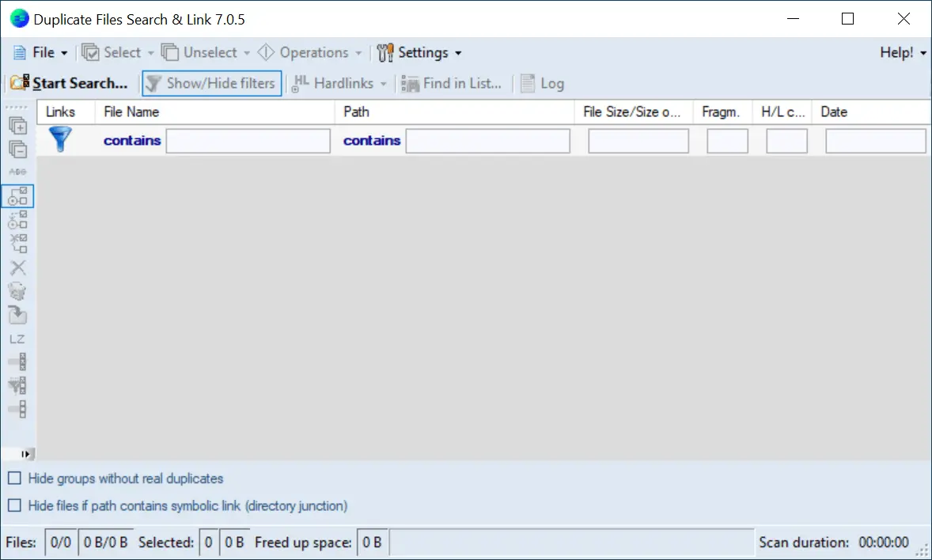Sort by the Links column header
932x560 pixels.
(x=66, y=112)
